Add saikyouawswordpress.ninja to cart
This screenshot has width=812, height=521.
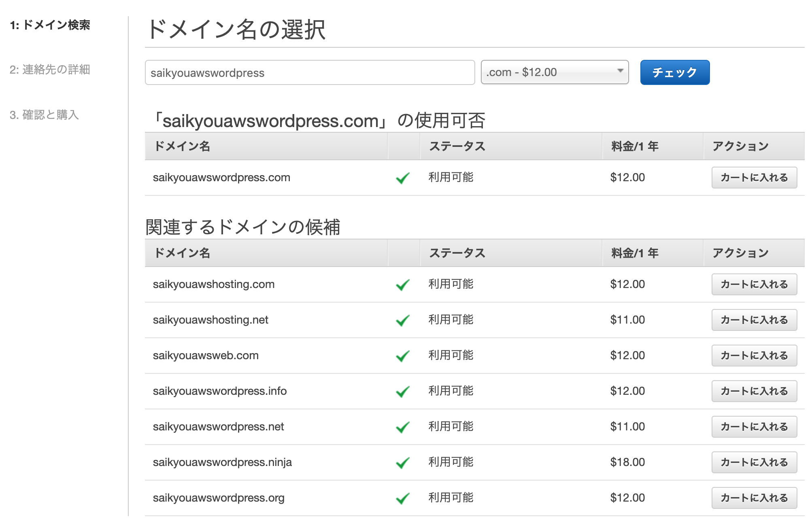[x=754, y=462]
